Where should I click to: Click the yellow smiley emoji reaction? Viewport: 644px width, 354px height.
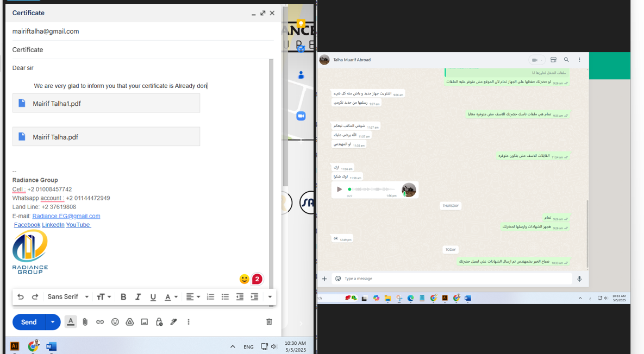pyautogui.click(x=245, y=279)
